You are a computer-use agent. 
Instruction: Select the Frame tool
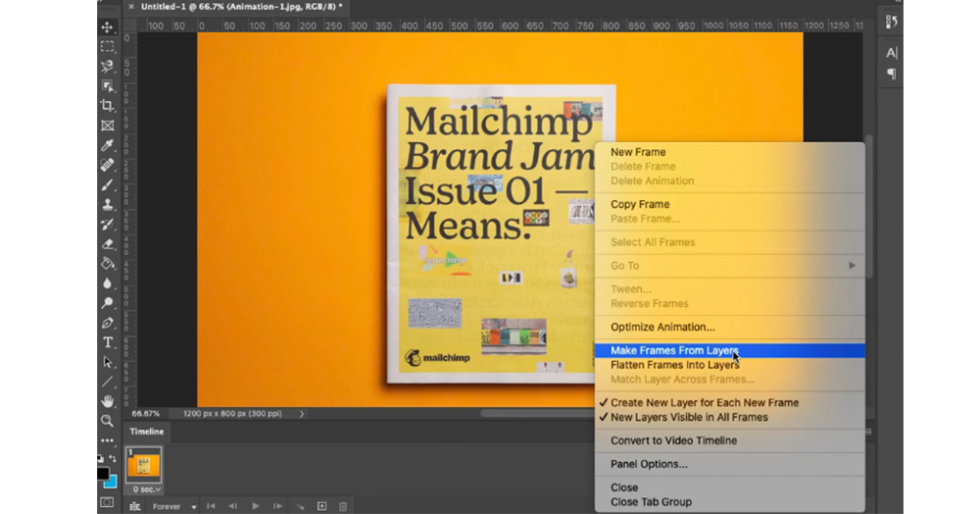click(108, 126)
